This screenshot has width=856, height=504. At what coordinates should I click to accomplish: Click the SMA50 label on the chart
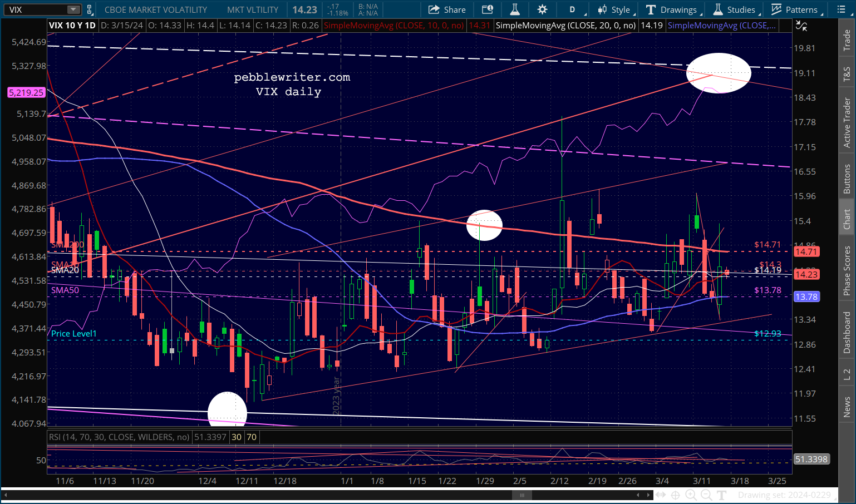tap(65, 290)
